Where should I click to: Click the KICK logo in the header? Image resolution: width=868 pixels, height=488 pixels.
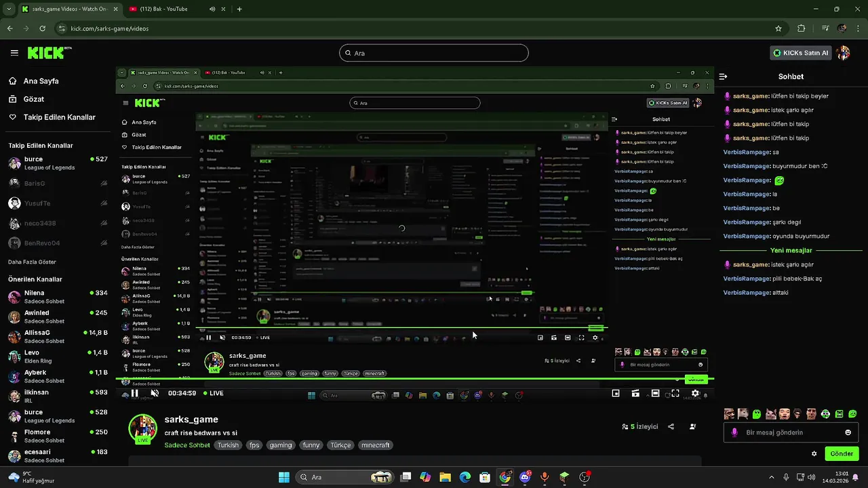50,52
